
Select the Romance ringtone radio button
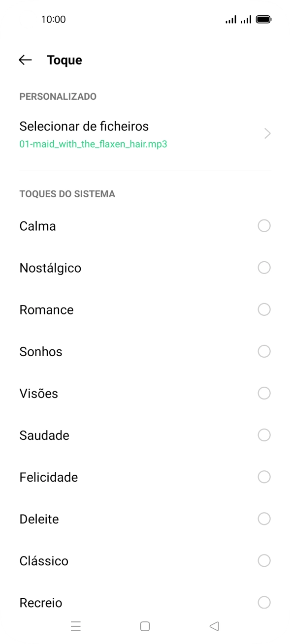coord(264,309)
